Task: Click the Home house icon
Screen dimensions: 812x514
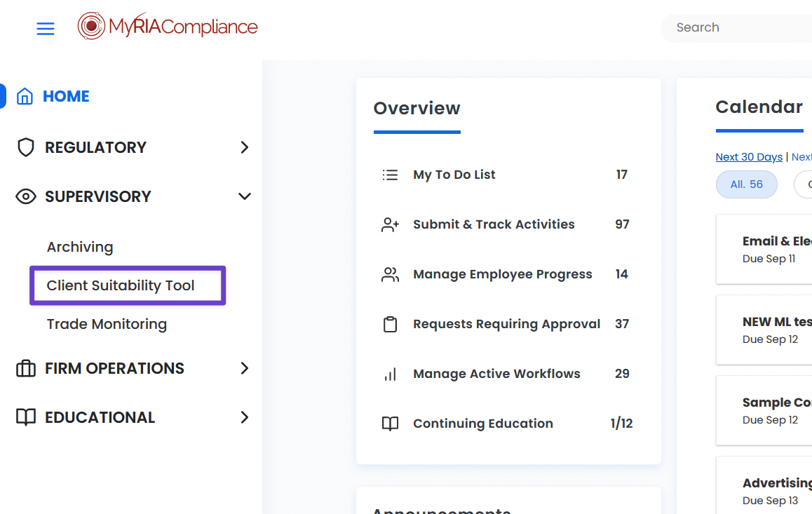Action: coord(25,96)
